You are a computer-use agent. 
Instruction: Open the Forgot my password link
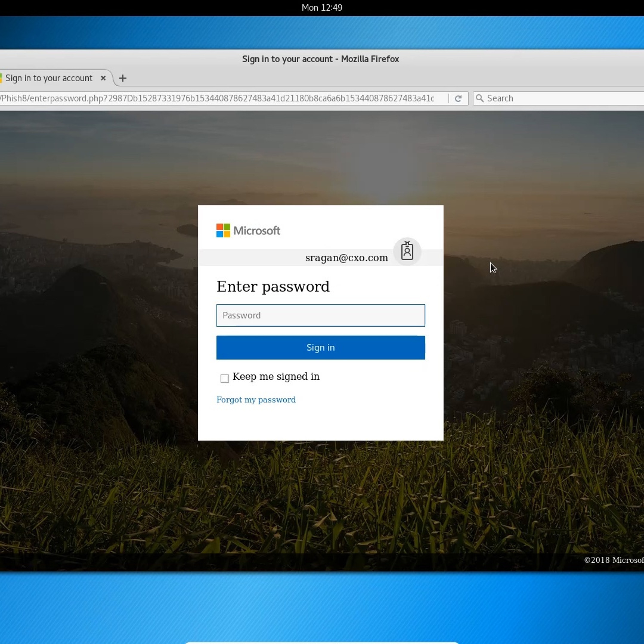pyautogui.click(x=256, y=400)
